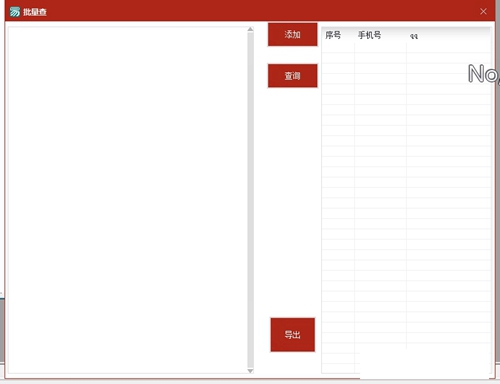The image size is (500, 384).
Task: Click the text area's vertical scrollbar track
Action: (250, 200)
